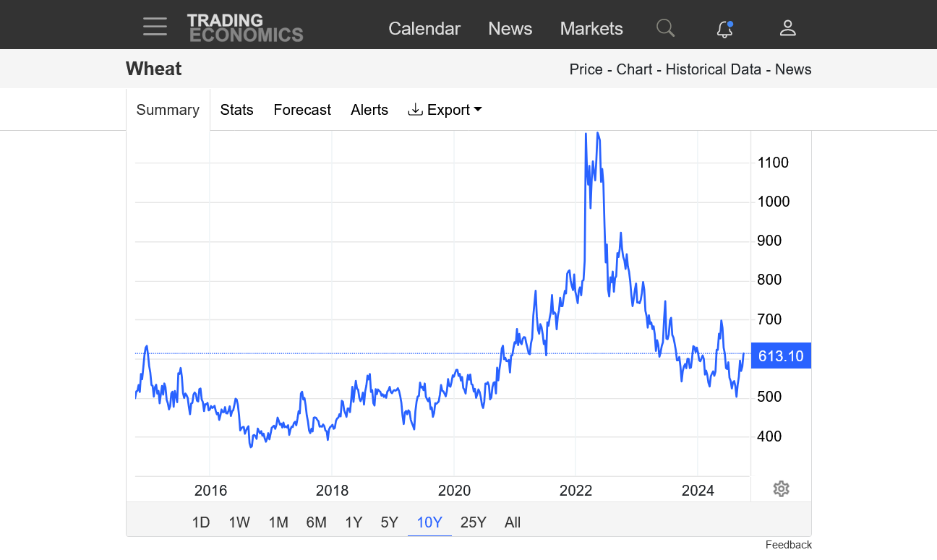937x560 pixels.
Task: Select the 1D time range
Action: (x=201, y=522)
